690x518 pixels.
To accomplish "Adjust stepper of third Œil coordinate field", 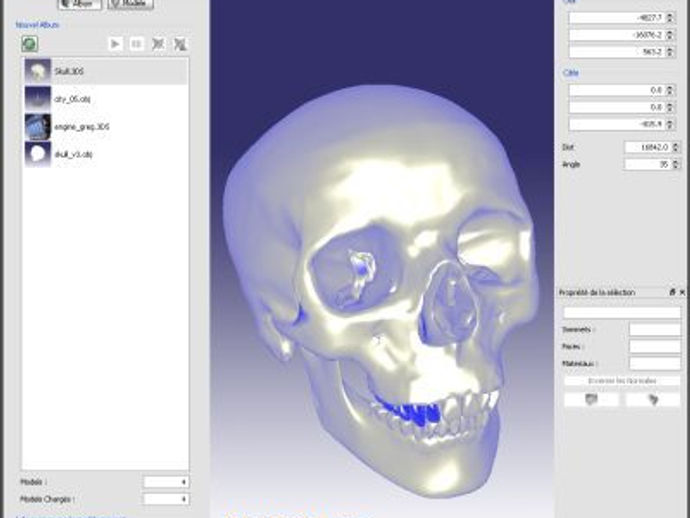I will tap(670, 51).
